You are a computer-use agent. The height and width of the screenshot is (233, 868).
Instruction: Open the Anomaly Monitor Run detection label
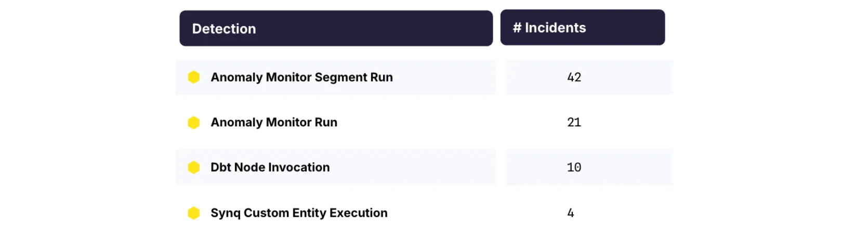point(274,122)
